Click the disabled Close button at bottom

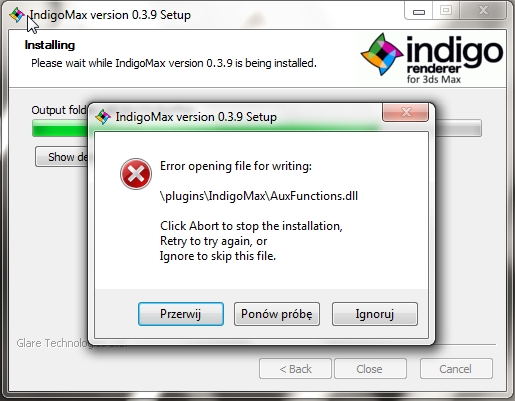click(369, 369)
